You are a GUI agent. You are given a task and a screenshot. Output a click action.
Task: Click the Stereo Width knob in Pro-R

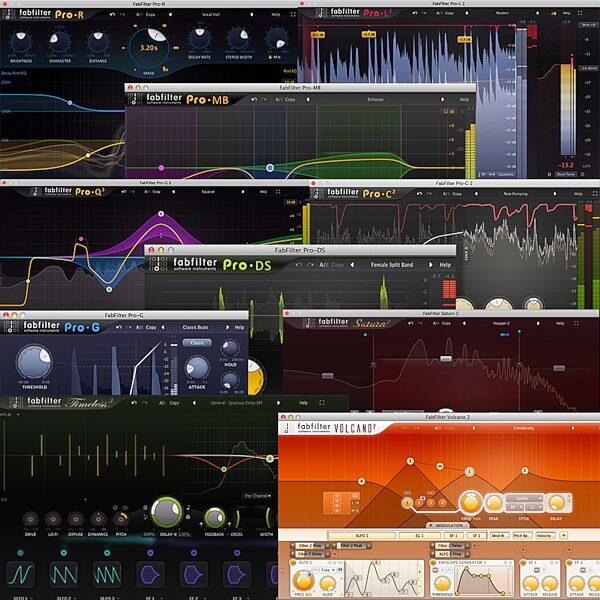[238, 39]
